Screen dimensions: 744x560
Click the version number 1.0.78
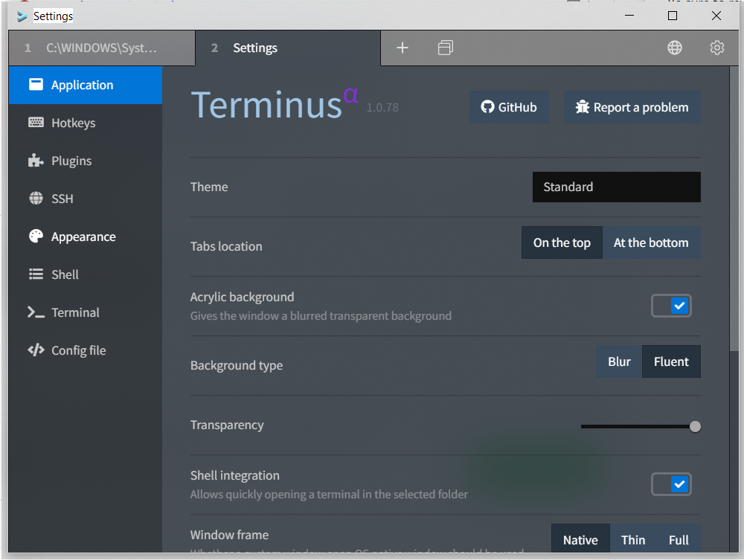382,108
